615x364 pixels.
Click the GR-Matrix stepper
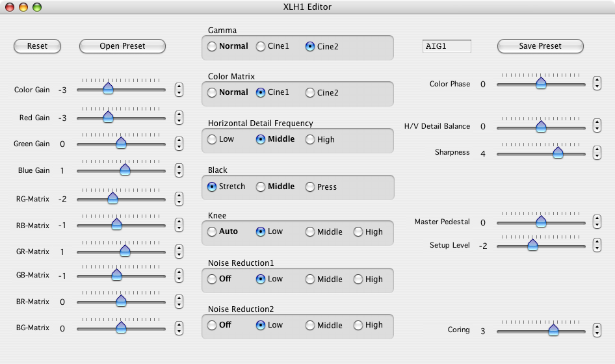pyautogui.click(x=179, y=252)
